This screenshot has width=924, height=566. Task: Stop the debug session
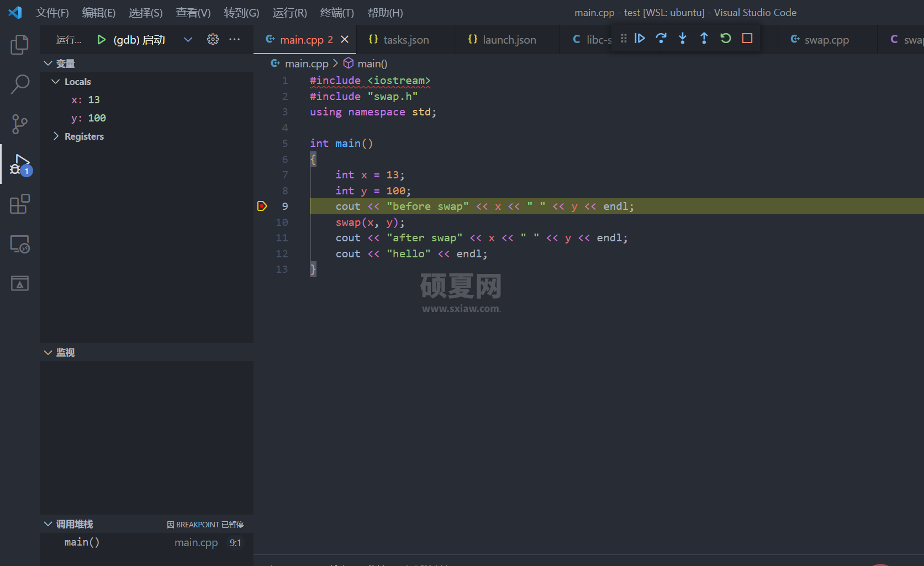point(747,38)
